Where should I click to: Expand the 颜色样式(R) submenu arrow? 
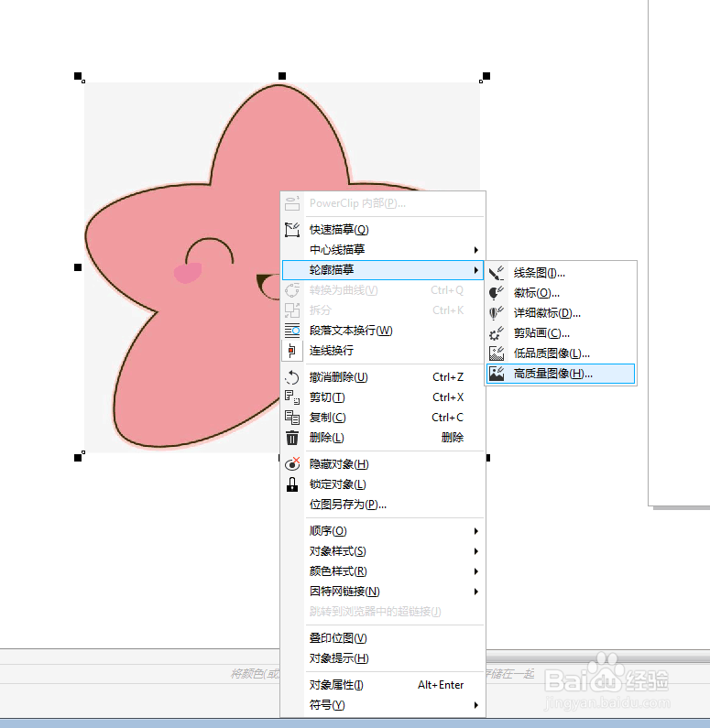pyautogui.click(x=476, y=571)
